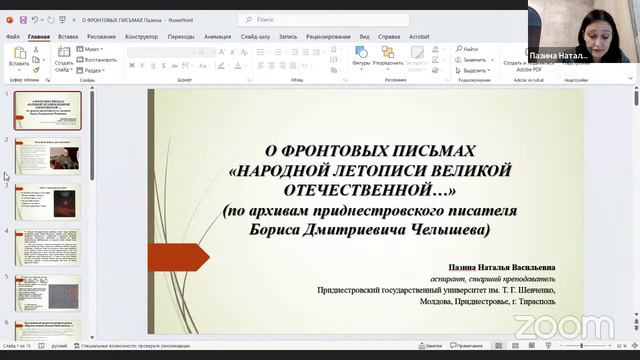
Task: Toggle strikethrough formatting
Action: coord(174,66)
